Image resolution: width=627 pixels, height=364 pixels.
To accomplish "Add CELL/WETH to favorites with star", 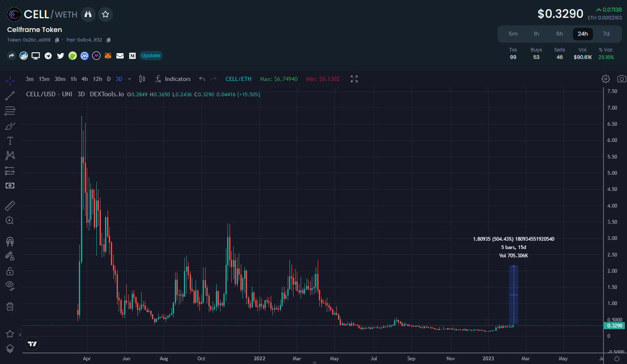I will (x=106, y=14).
